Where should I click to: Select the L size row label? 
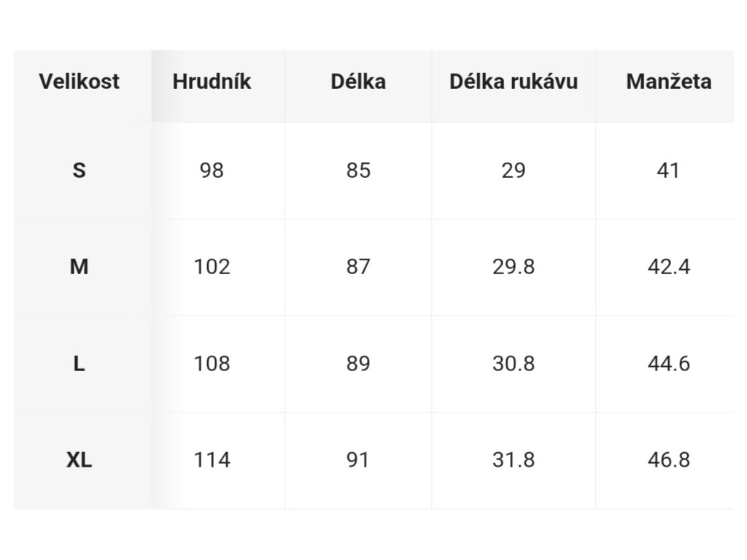(x=79, y=364)
